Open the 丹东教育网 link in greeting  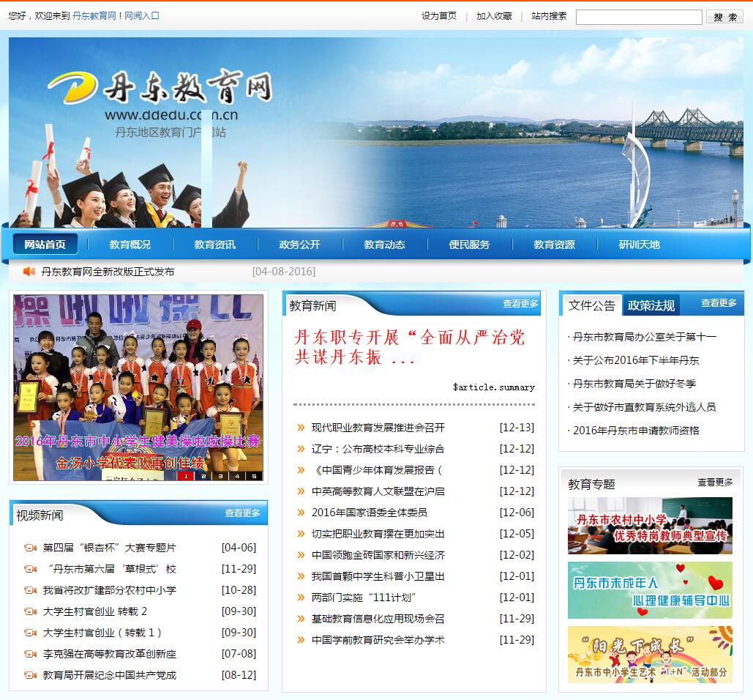(94, 16)
